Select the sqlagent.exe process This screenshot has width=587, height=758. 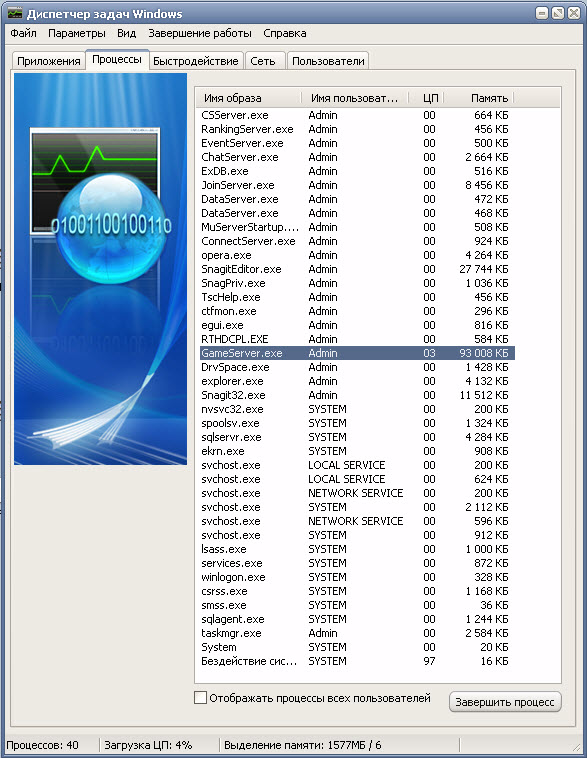[x=357, y=620]
